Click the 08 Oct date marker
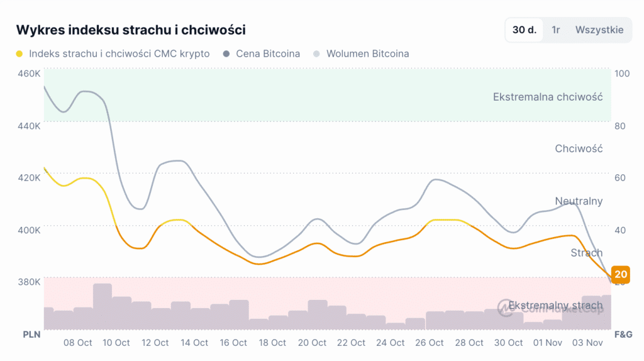The image size is (644, 361). [78, 343]
